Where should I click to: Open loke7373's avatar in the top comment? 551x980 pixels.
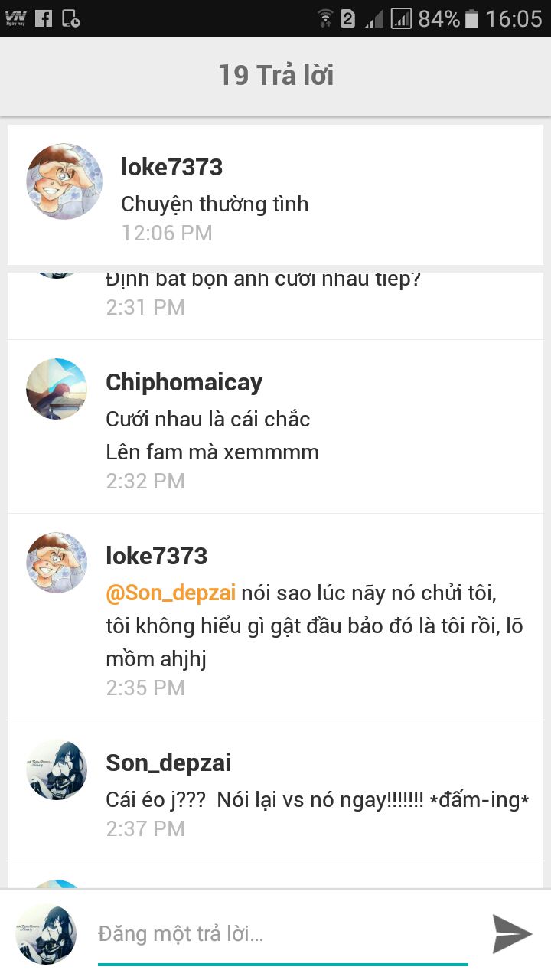pos(64,181)
